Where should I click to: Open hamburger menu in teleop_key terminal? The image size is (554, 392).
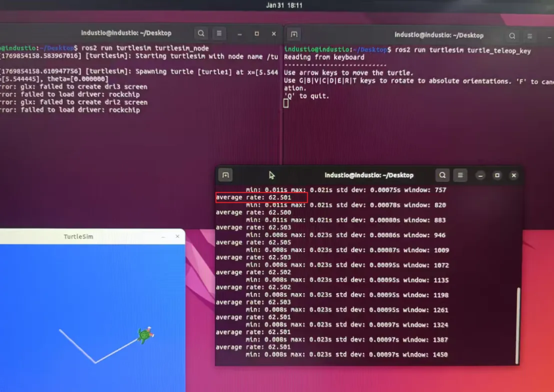click(529, 36)
